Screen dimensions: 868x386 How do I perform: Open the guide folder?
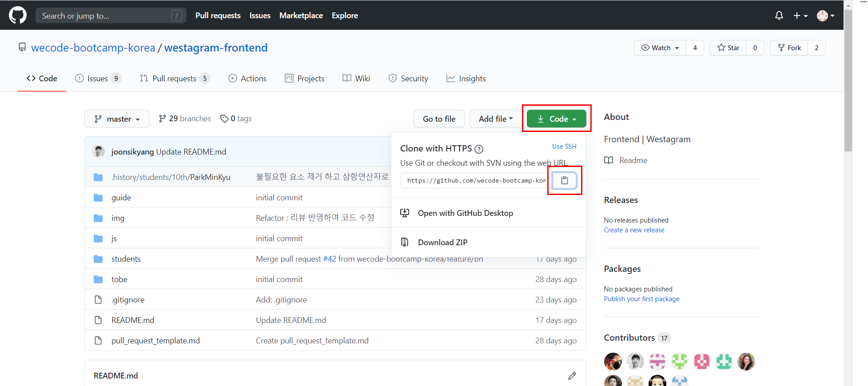click(121, 198)
